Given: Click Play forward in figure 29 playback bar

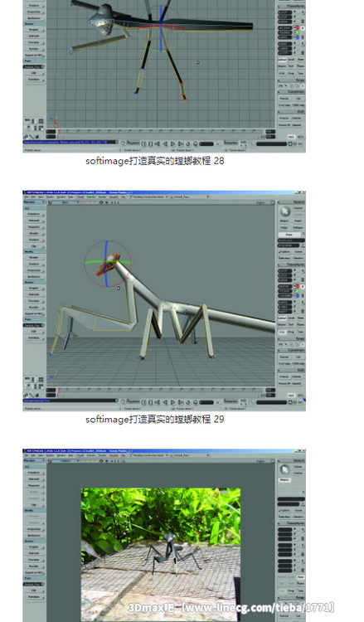Looking at the screenshot, I should click(x=173, y=402).
